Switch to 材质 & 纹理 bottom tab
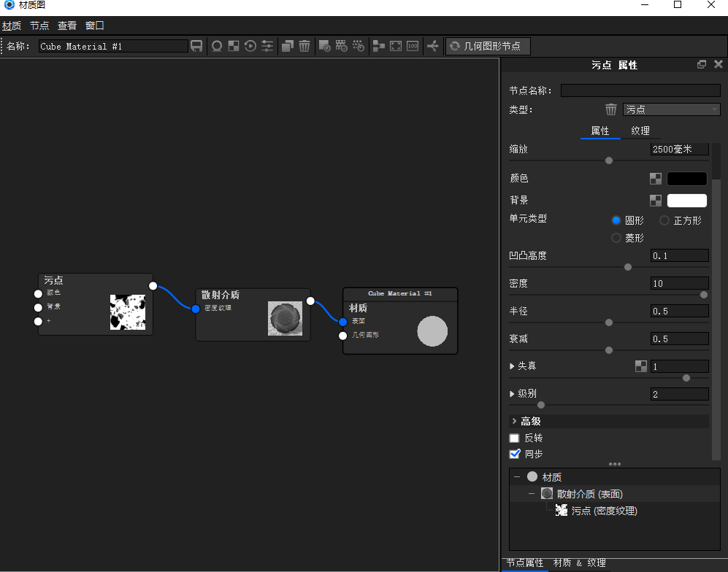The image size is (728, 572). pyautogui.click(x=580, y=563)
